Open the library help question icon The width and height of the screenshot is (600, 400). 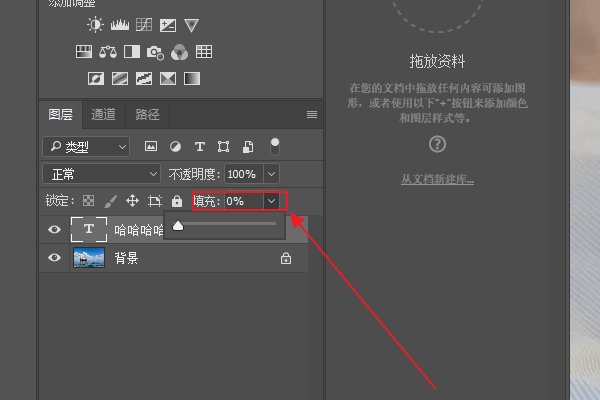(437, 144)
